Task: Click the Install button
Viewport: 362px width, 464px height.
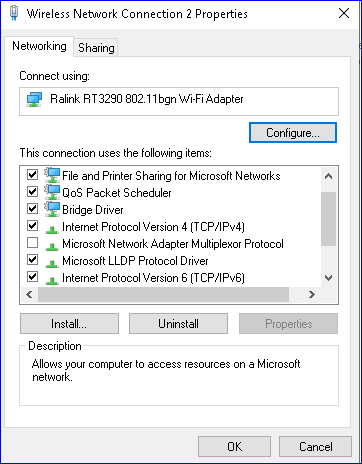Action: pos(69,323)
